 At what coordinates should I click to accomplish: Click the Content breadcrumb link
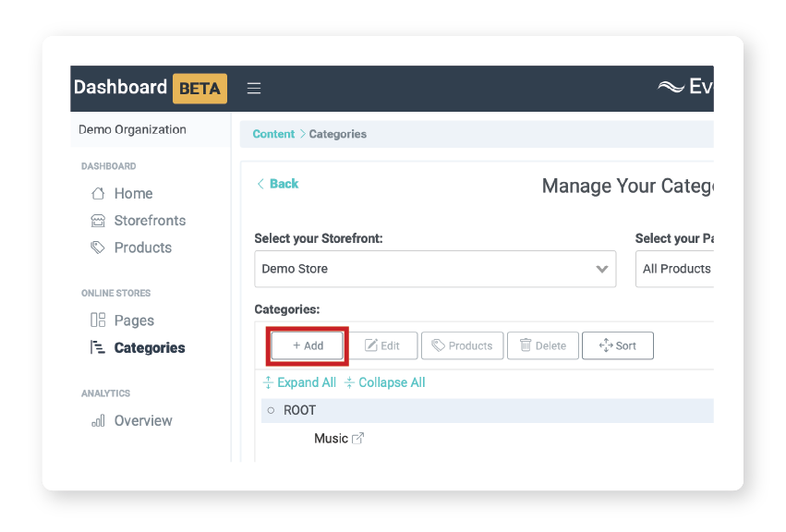pos(273,134)
